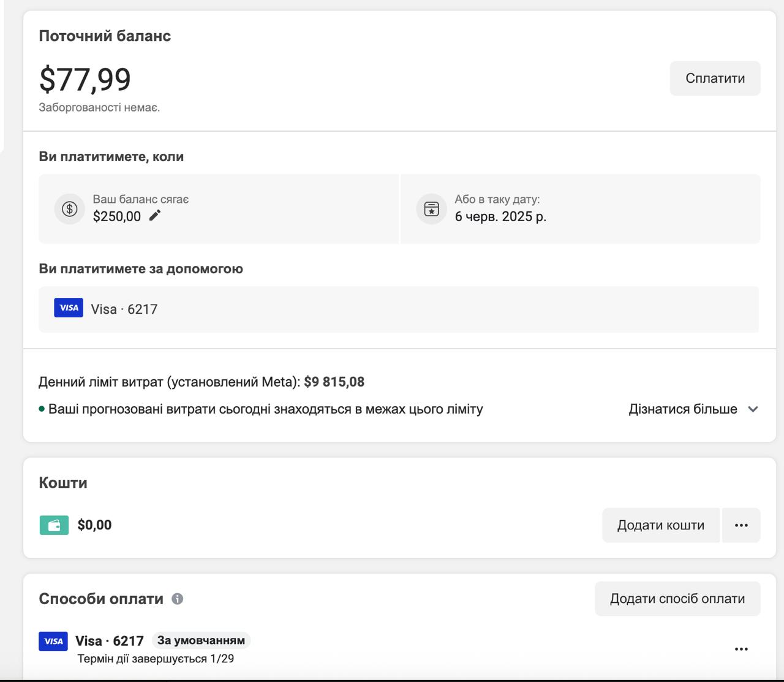Click the Visa logo in payment row

(69, 308)
